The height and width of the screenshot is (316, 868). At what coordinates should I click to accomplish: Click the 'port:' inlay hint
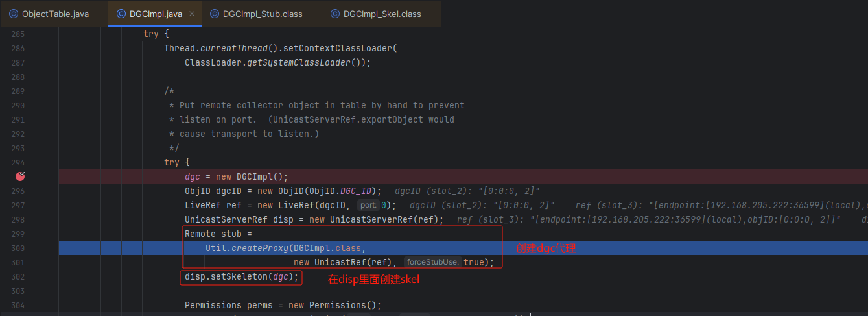[368, 205]
